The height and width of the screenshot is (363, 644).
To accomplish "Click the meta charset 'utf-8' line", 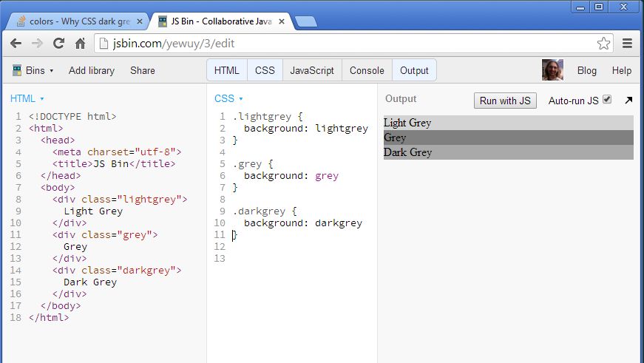I will coord(117,152).
